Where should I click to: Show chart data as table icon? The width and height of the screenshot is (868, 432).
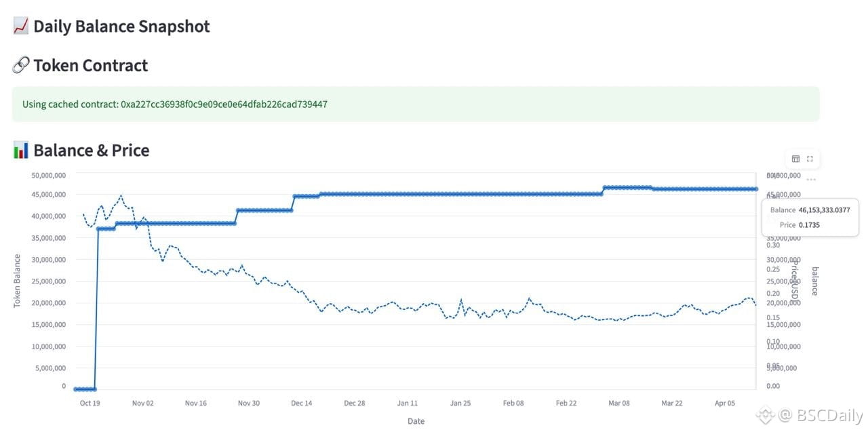tap(795, 159)
